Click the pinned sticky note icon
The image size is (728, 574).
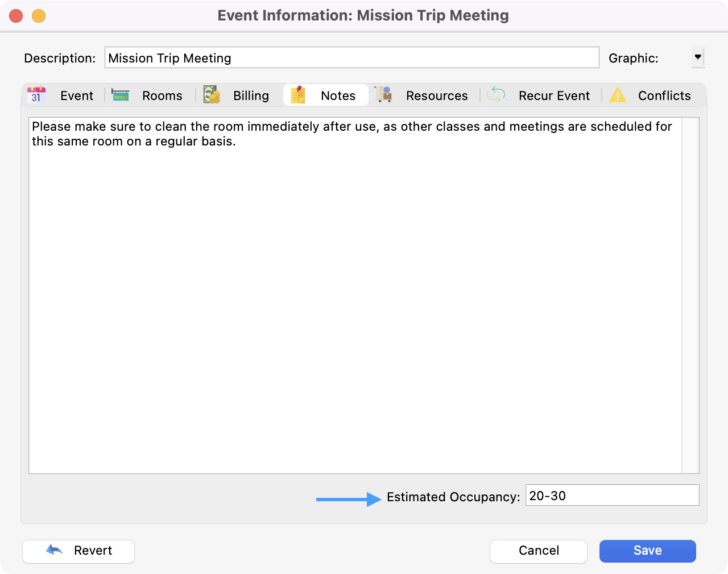coord(298,95)
